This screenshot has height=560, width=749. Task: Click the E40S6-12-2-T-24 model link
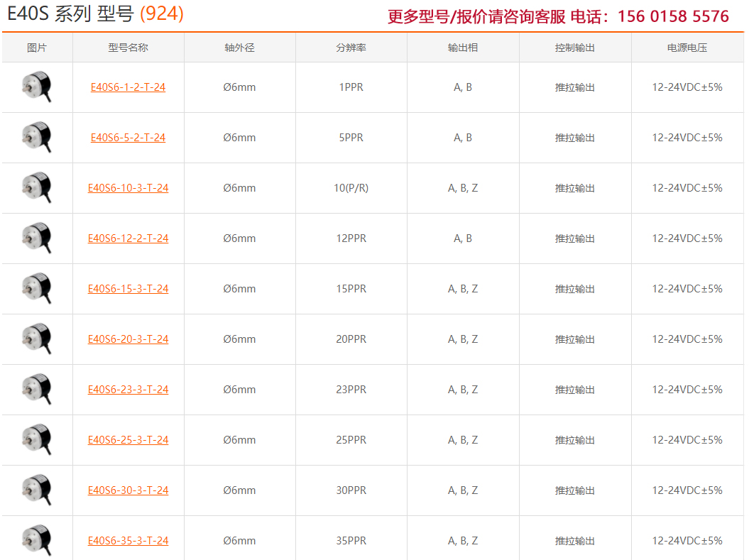click(128, 238)
